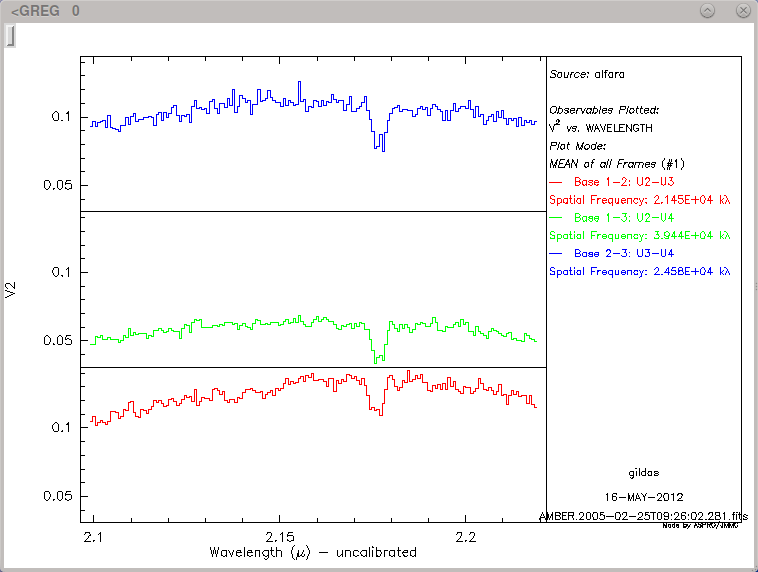Click the 'Plot Mode:' label
Image resolution: width=758 pixels, height=572 pixels.
click(x=578, y=146)
